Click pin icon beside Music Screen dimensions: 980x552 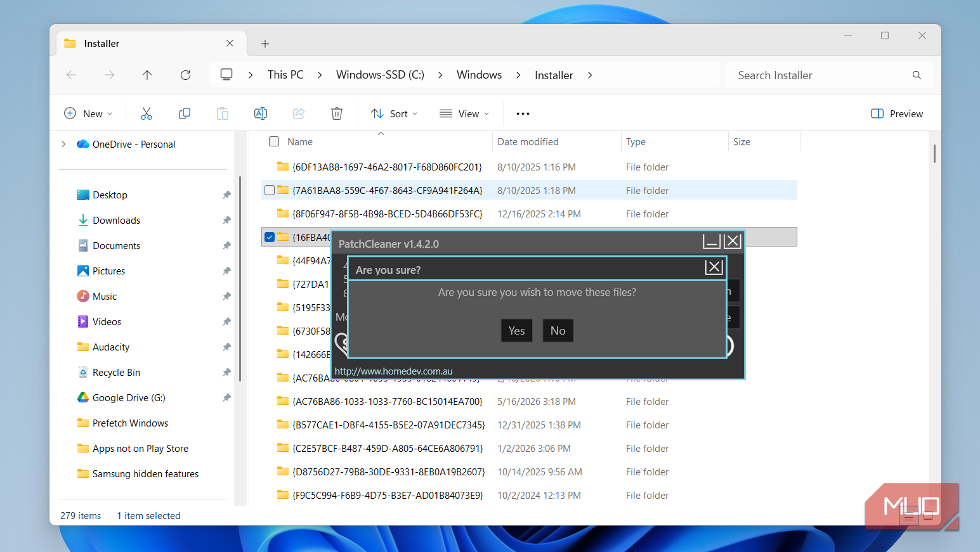(226, 297)
